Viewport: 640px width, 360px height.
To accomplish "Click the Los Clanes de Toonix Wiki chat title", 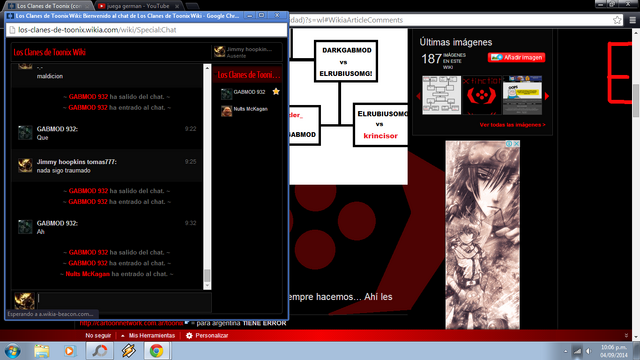I will click(x=49, y=52).
